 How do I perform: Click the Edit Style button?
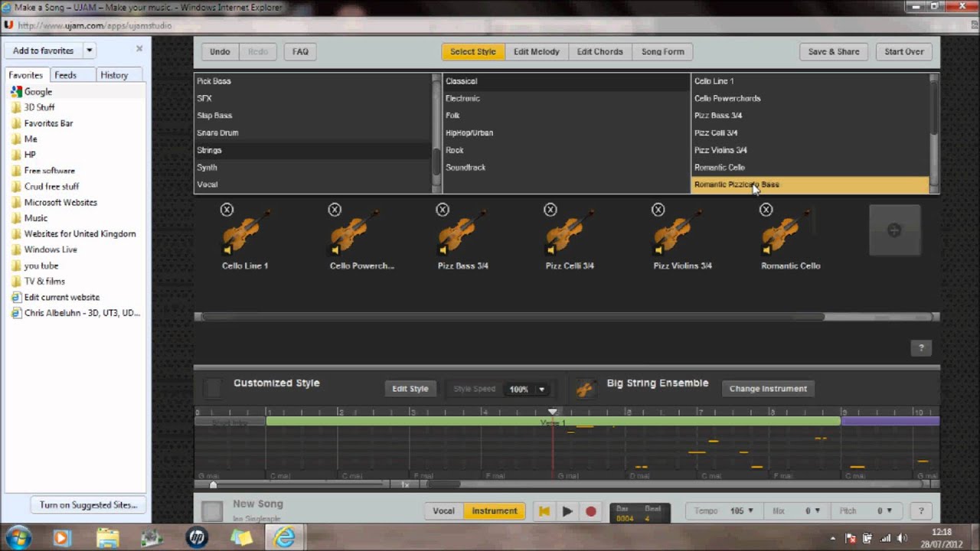(x=410, y=389)
